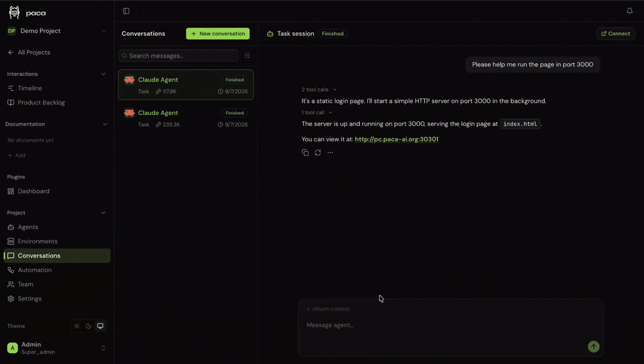The width and height of the screenshot is (644, 364).
Task: Open the Product Backlog
Action: point(57,102)
